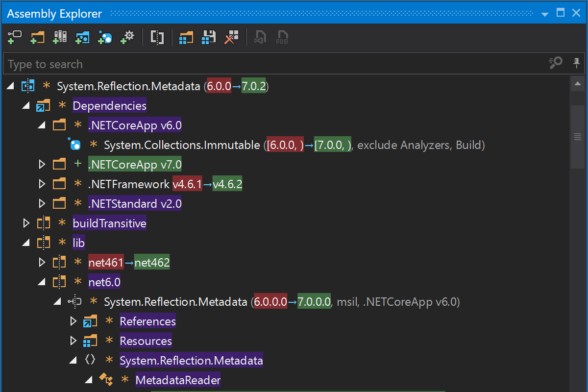Click the compare assemblies split icon

(157, 37)
